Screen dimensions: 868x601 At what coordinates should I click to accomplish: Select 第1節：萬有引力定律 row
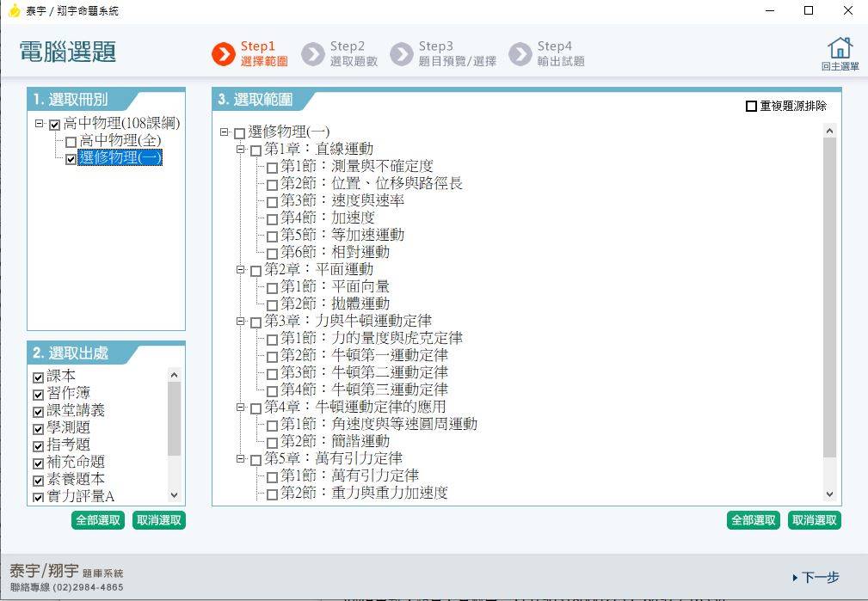click(349, 475)
